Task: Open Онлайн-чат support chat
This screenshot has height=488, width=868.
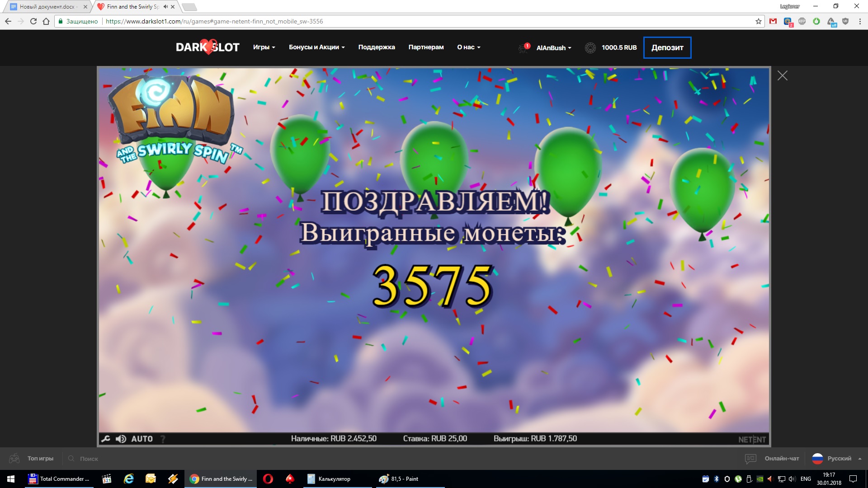Action: [x=782, y=458]
